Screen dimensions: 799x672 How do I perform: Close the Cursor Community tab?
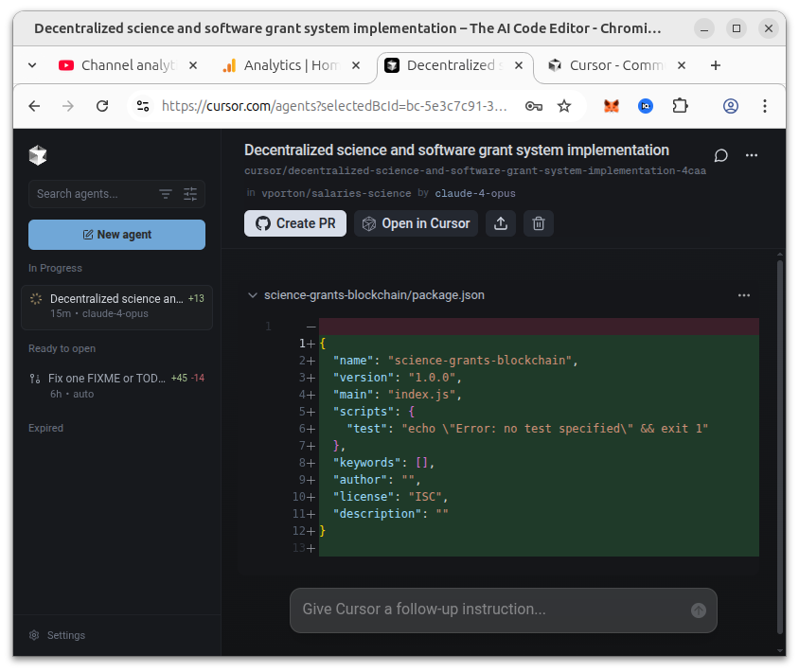pyautogui.click(x=682, y=65)
